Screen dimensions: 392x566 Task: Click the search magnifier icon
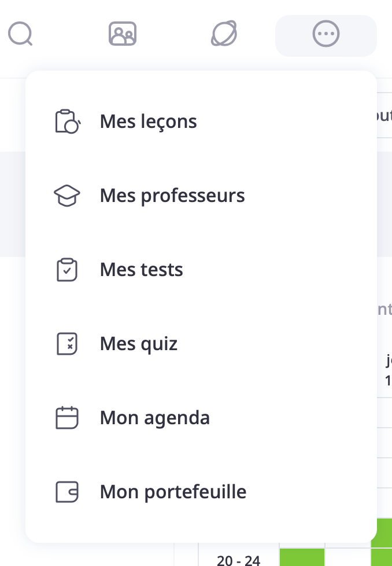(20, 34)
